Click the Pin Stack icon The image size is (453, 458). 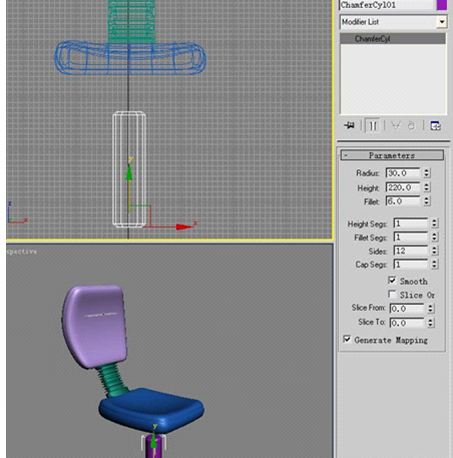tap(349, 126)
